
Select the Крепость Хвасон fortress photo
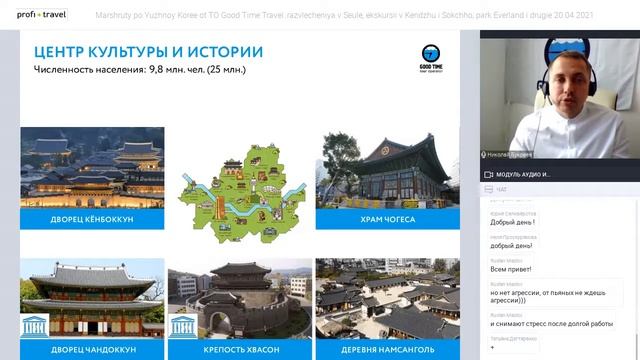click(x=240, y=298)
